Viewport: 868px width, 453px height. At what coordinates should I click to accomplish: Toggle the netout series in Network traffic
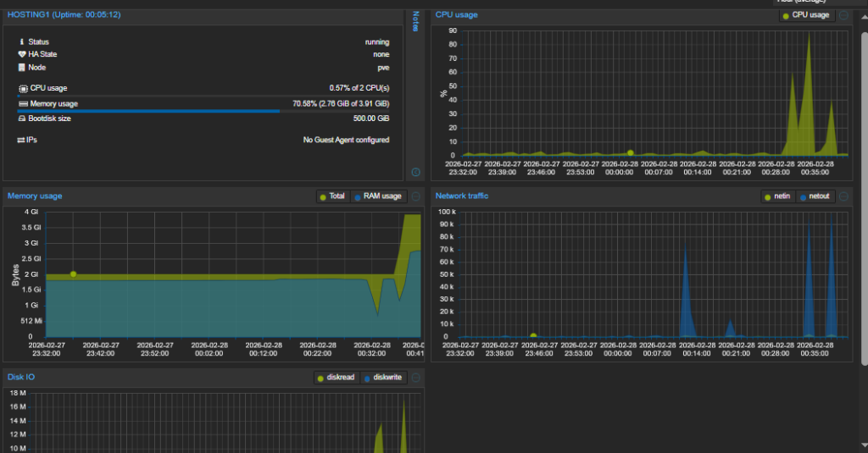coord(814,196)
